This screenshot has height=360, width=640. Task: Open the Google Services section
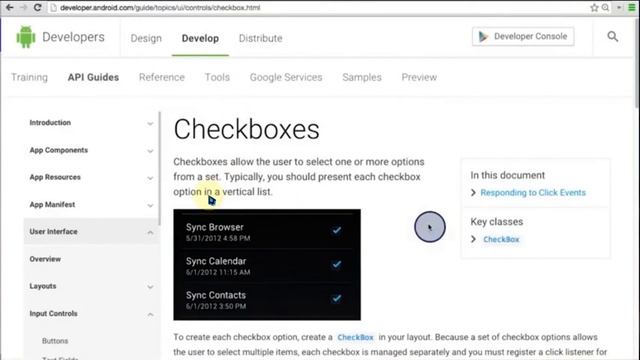[x=286, y=77]
